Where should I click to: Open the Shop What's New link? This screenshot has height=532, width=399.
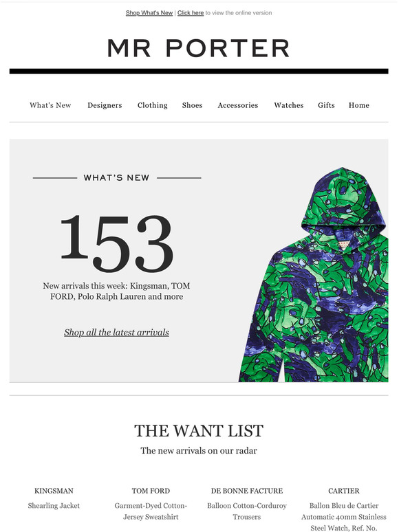(149, 13)
